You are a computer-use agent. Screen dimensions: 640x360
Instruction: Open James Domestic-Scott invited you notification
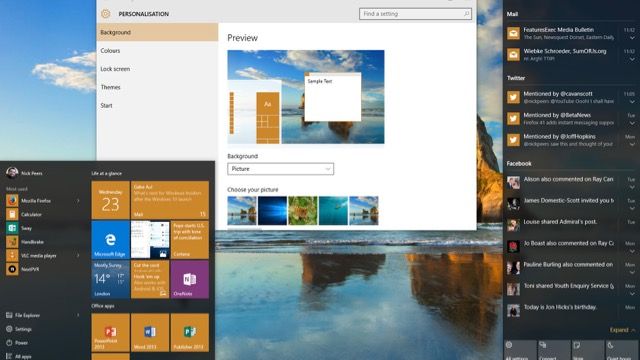pos(571,204)
